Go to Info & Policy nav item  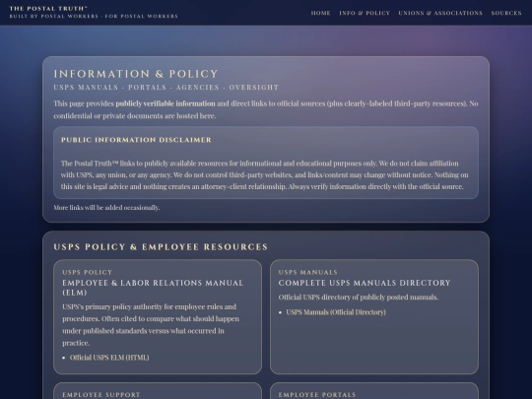coord(365,13)
